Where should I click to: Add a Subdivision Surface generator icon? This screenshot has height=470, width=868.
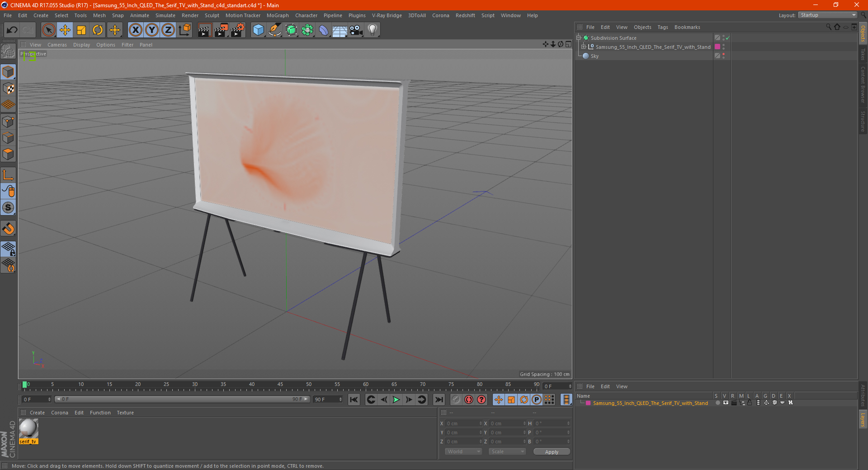pos(291,30)
